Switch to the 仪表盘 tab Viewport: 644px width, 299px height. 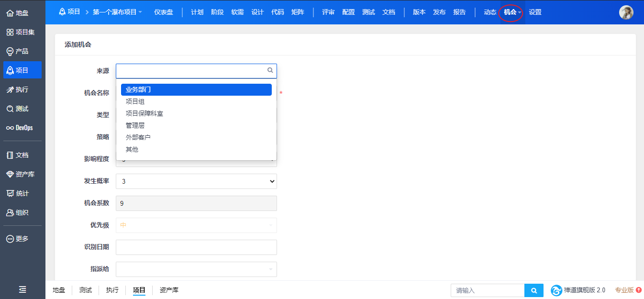pos(164,12)
